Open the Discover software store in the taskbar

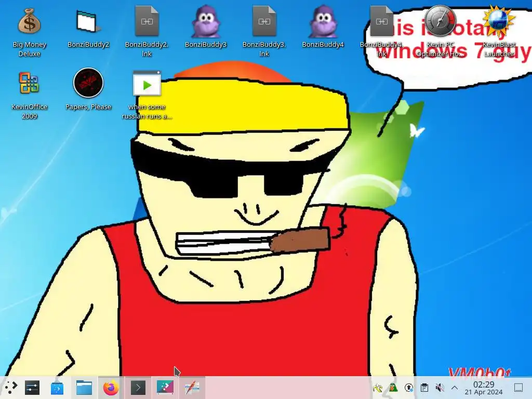tap(57, 388)
